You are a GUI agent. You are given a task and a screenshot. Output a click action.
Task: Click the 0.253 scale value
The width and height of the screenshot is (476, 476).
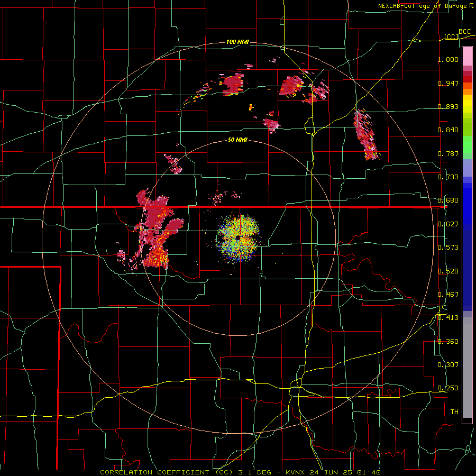[448, 388]
